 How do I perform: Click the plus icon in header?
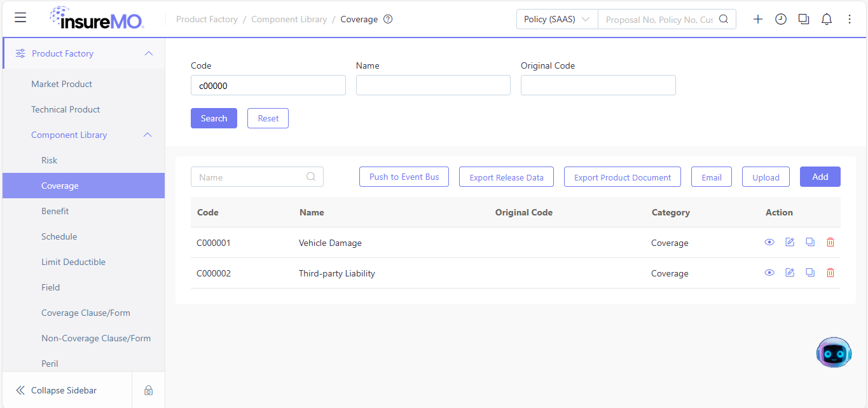pyautogui.click(x=758, y=19)
